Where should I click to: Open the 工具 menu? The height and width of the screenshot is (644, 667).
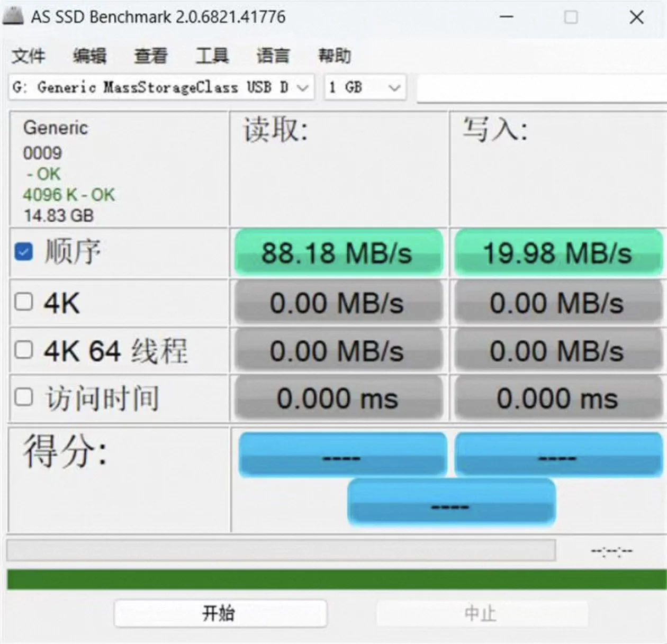[212, 55]
